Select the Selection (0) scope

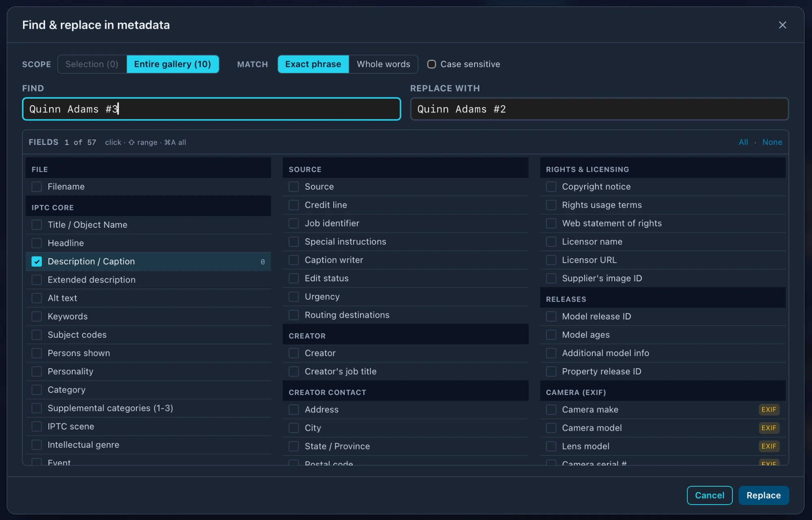pyautogui.click(x=92, y=64)
